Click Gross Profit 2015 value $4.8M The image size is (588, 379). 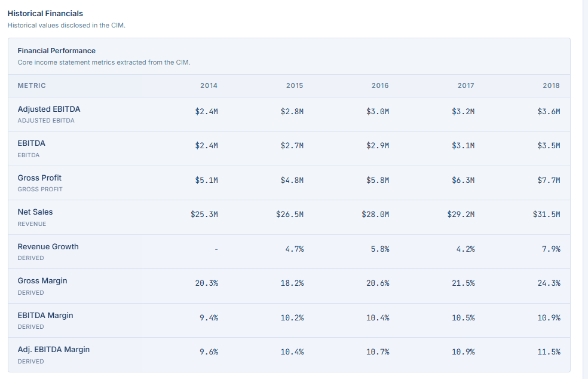[x=292, y=180]
